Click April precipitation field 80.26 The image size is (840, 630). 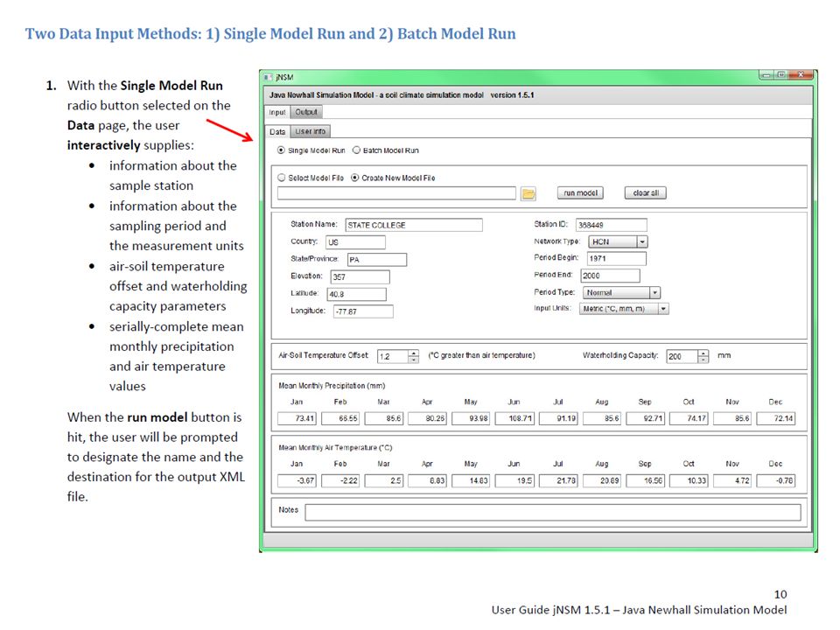(x=427, y=418)
